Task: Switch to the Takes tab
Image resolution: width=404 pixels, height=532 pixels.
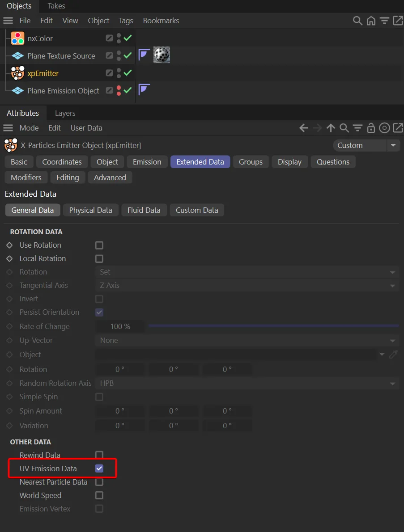Action: point(56,6)
